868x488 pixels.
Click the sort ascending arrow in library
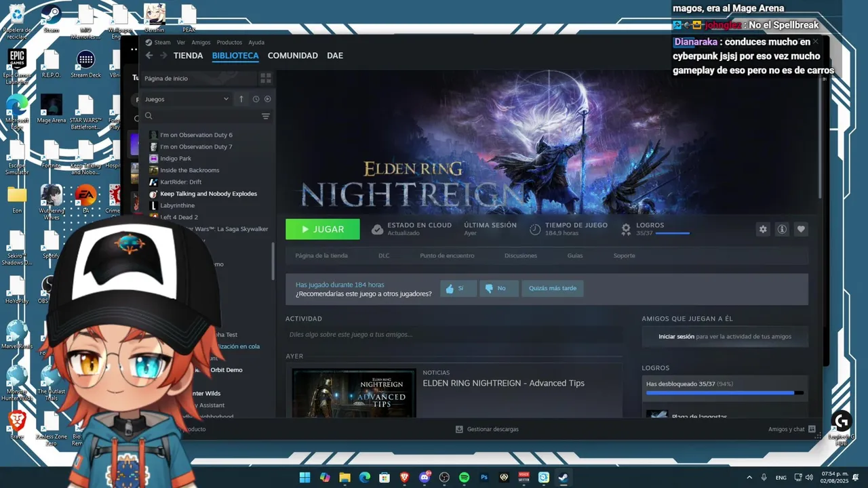point(241,99)
